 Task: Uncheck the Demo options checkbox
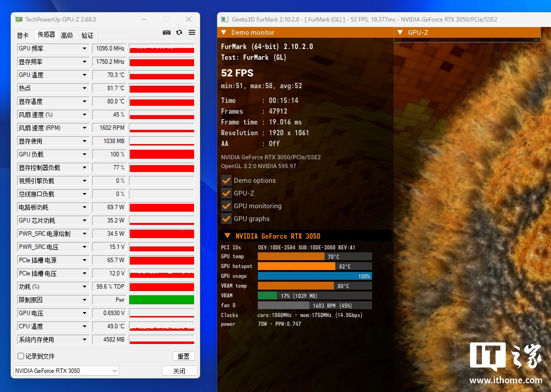pos(226,180)
